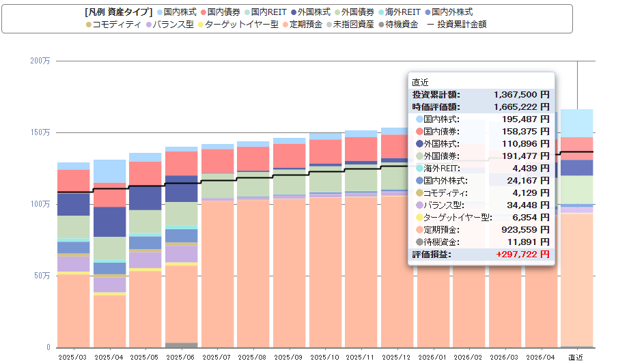Select the 2025/06 bar's 定期預金 segment

pos(182,304)
